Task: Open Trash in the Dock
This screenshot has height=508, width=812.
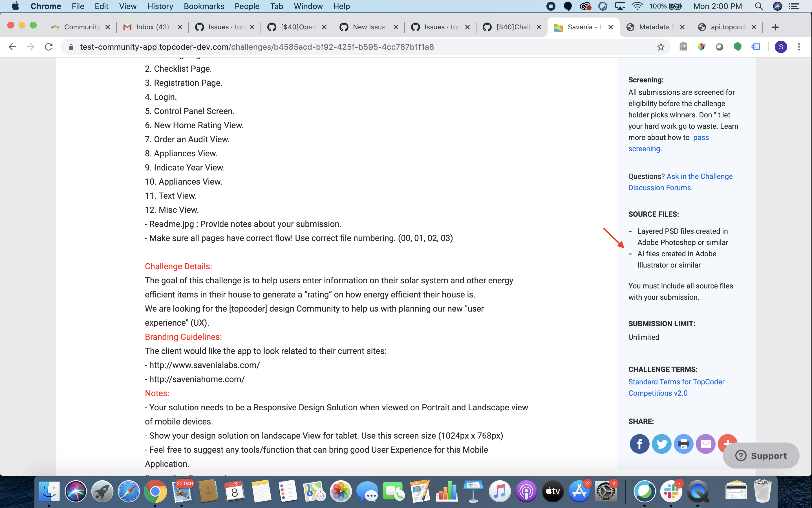Action: click(762, 491)
